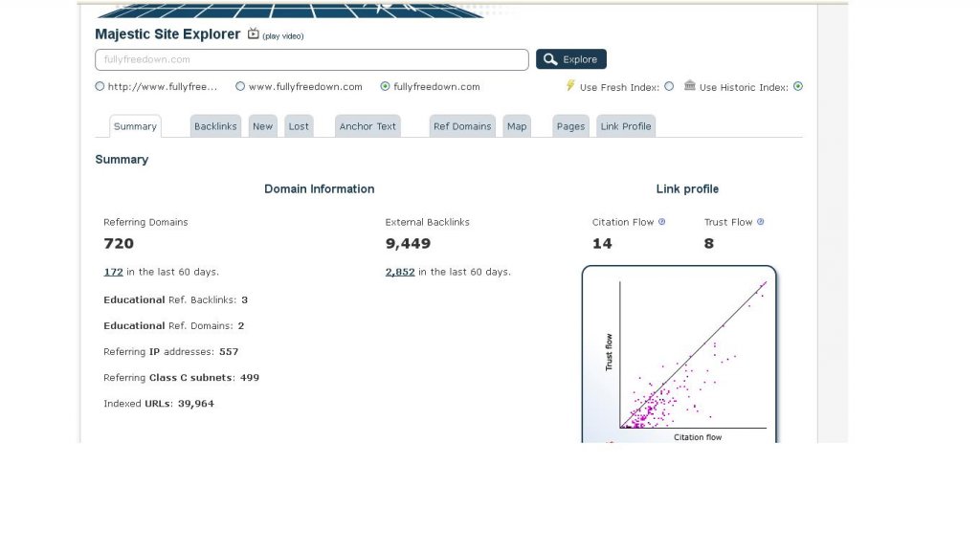Select the fullyfreedown.com radio button

(x=385, y=87)
